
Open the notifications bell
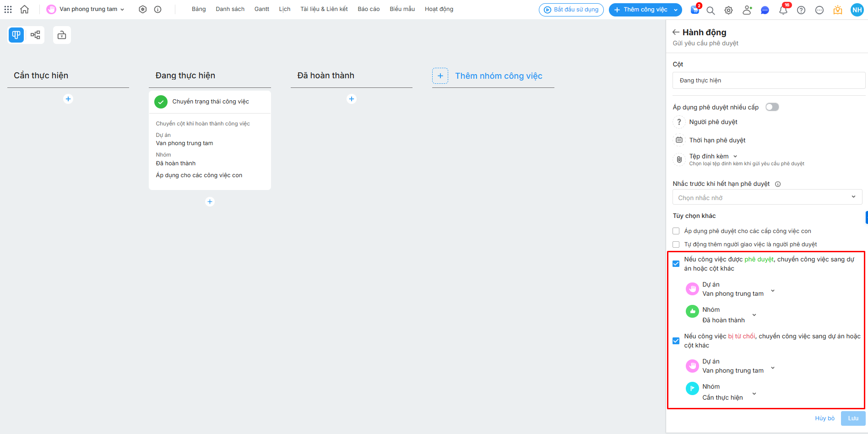(783, 10)
